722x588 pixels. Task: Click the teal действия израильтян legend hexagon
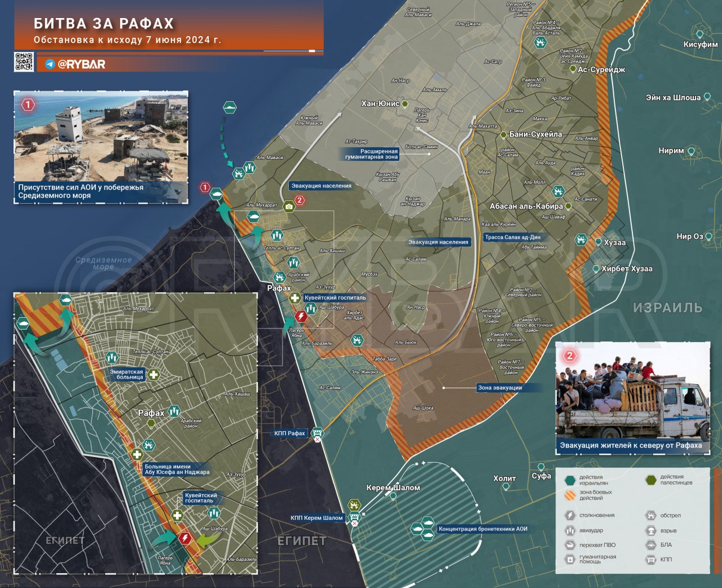pos(570,480)
